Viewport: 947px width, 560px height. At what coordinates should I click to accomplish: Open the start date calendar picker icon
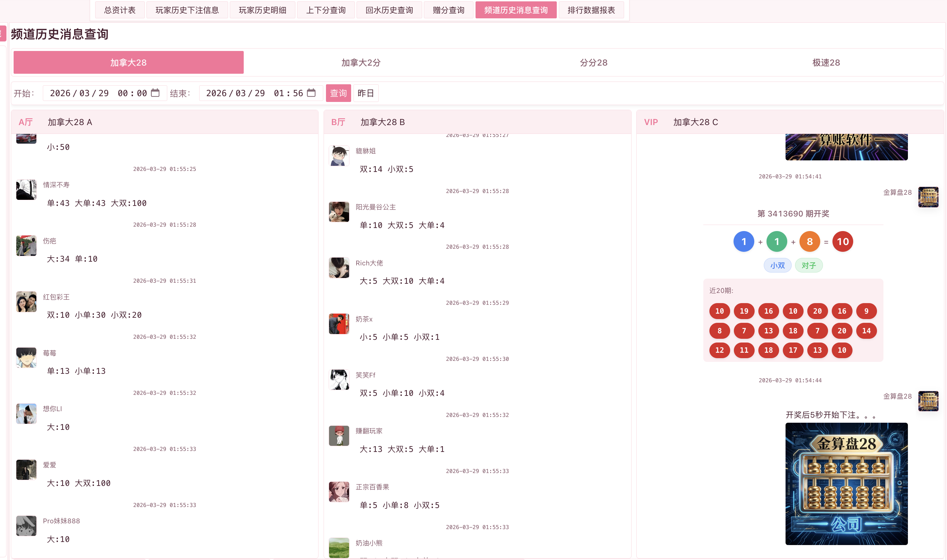point(155,93)
